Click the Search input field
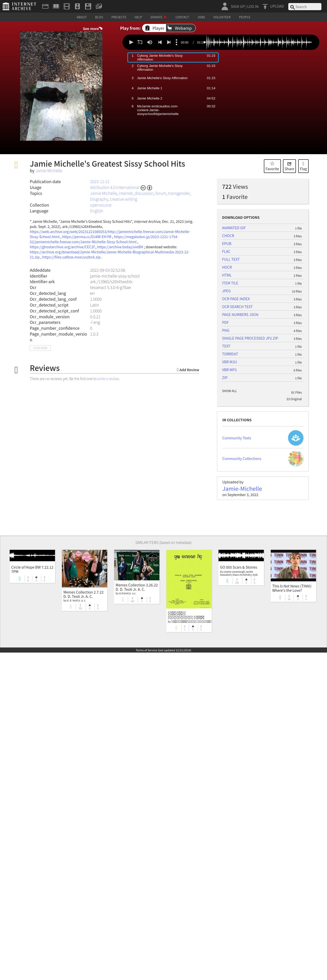This screenshot has height=980, width=327. tap(305, 6)
